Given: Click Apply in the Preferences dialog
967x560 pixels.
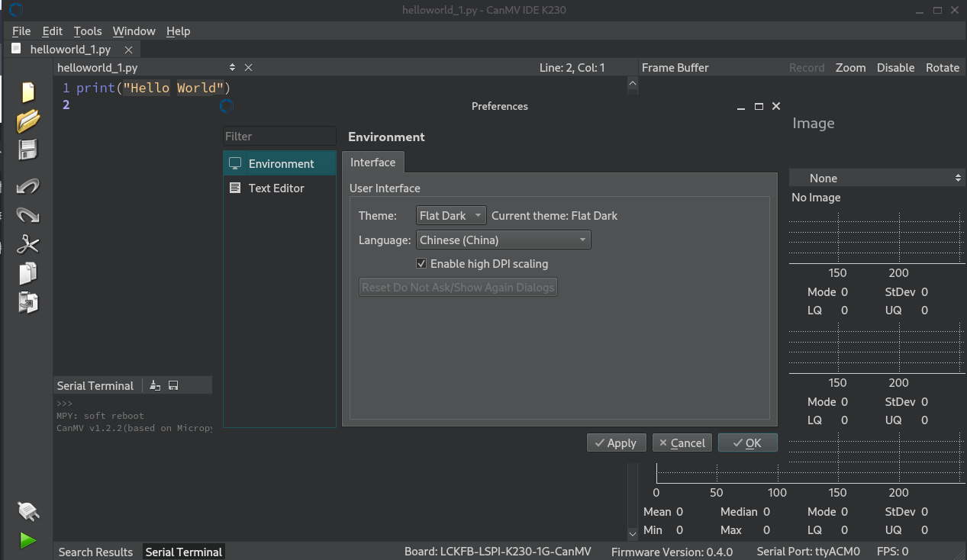Looking at the screenshot, I should pyautogui.click(x=617, y=443).
